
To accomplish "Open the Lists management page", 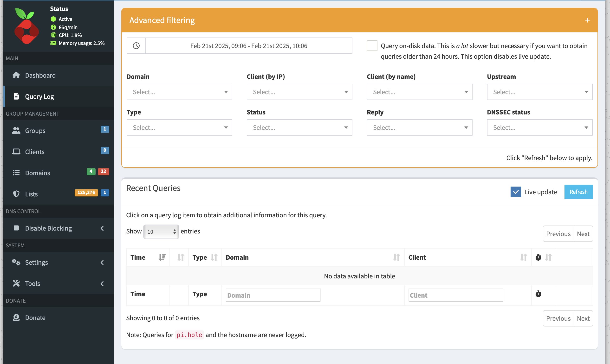I will (x=59, y=194).
